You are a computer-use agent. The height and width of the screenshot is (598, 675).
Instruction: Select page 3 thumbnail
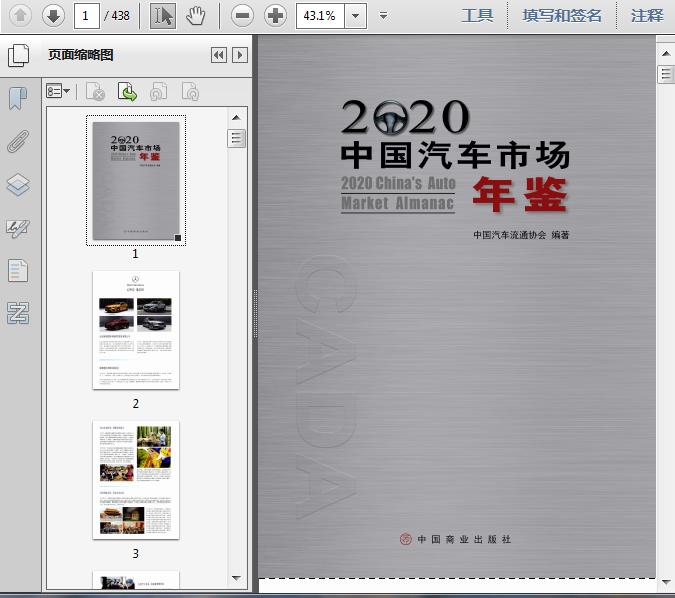136,480
